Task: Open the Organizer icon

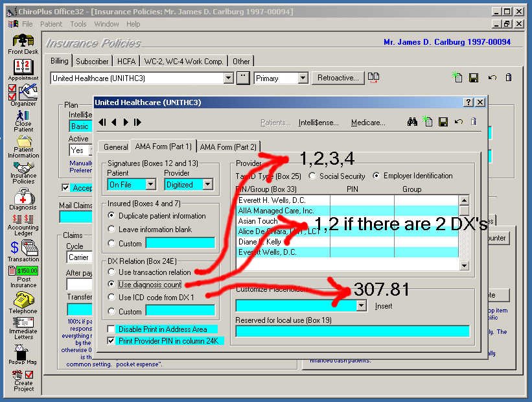Action: tap(23, 95)
